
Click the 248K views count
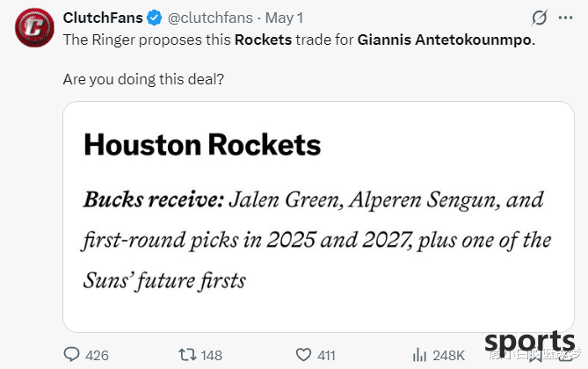(449, 355)
